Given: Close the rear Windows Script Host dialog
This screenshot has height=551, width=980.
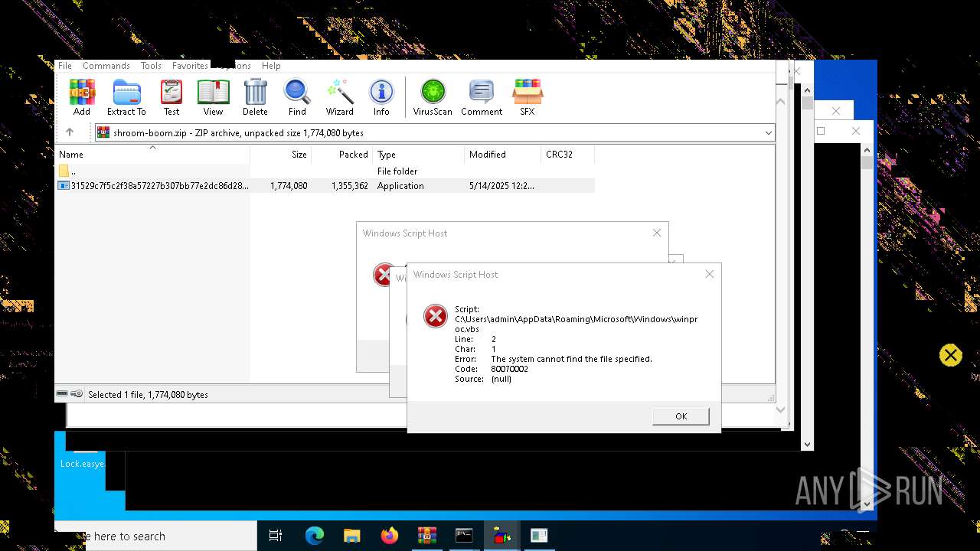Looking at the screenshot, I should point(657,233).
